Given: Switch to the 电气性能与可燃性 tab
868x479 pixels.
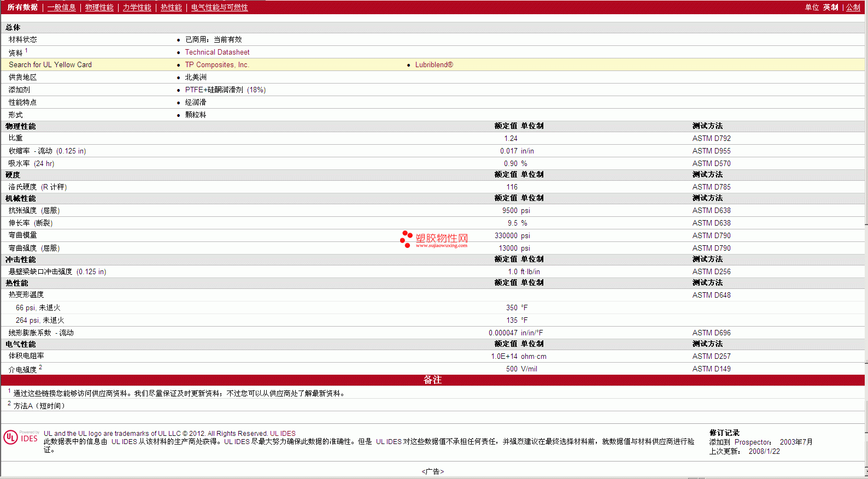Looking at the screenshot, I should [220, 7].
